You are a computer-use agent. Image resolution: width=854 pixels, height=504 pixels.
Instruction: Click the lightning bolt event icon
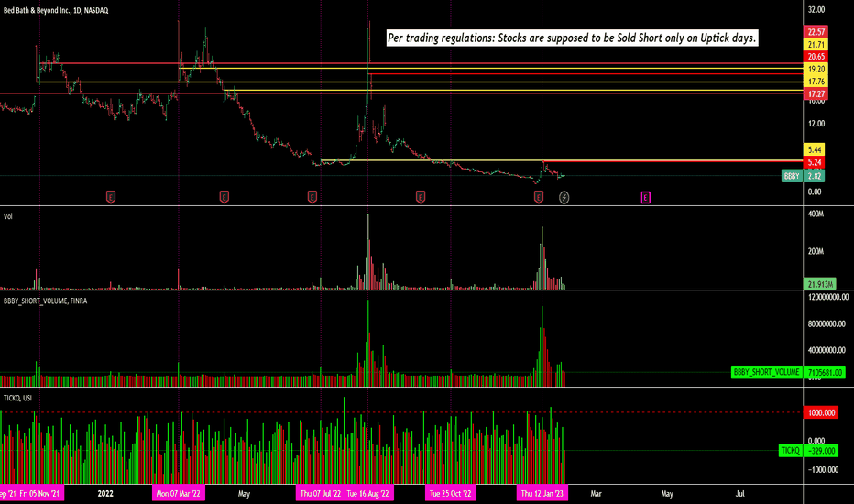[564, 198]
